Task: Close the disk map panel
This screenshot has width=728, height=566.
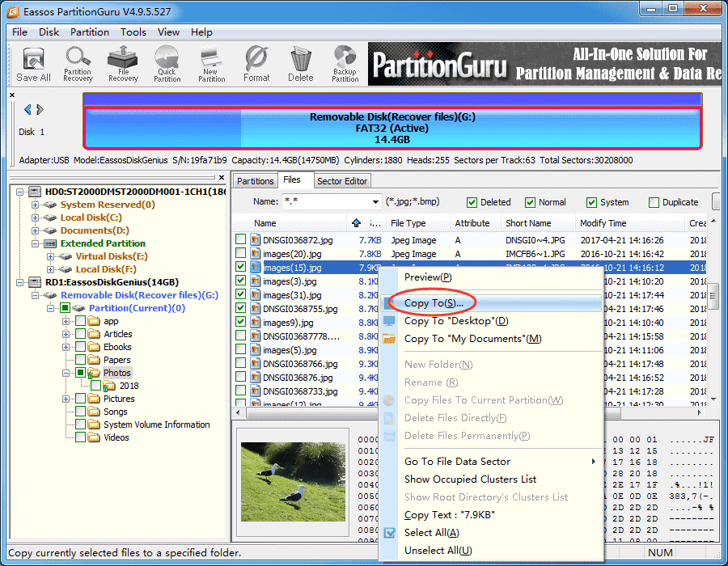Action: pos(12,95)
